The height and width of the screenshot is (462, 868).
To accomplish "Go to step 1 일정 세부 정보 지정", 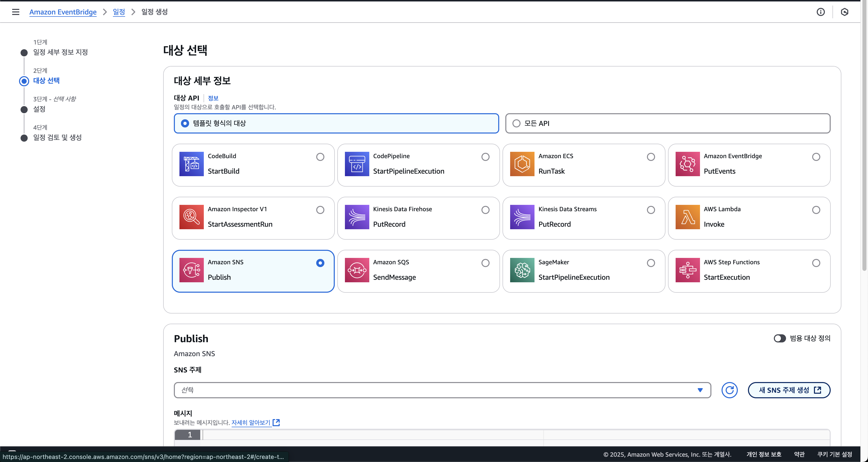I will pos(60,52).
